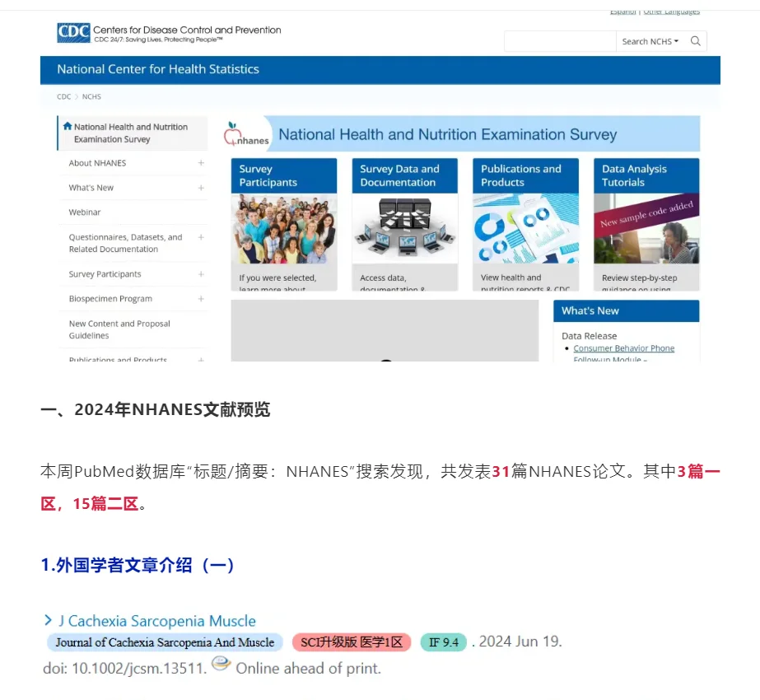Screen dimensions: 760x700
Task: Click the CDC breadcrumb link
Action: 63,96
